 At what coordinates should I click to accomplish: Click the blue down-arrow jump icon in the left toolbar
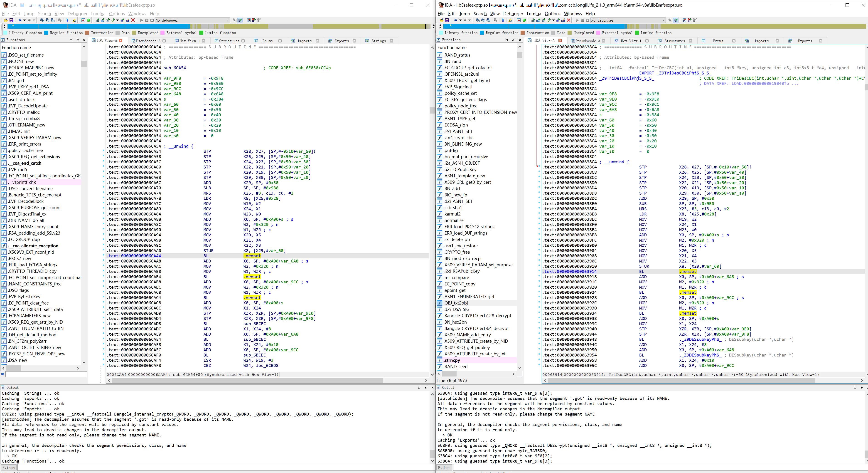point(67,20)
